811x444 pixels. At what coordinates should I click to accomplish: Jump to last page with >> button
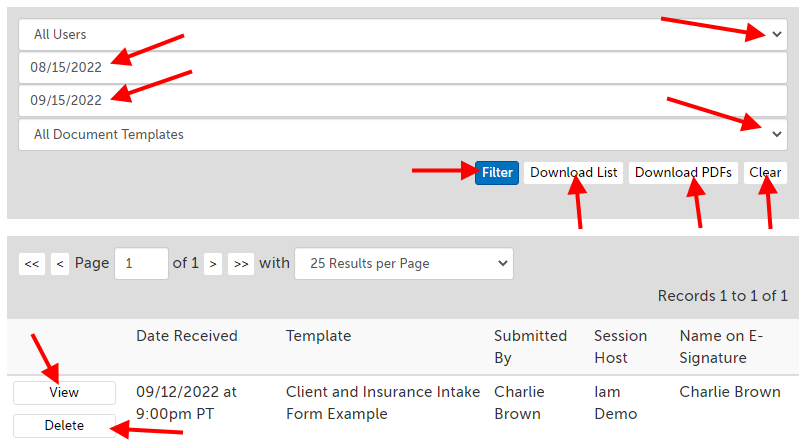240,264
